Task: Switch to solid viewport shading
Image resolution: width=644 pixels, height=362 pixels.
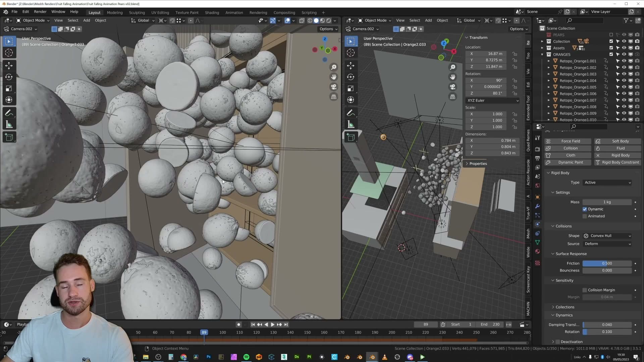Action: (x=316, y=21)
